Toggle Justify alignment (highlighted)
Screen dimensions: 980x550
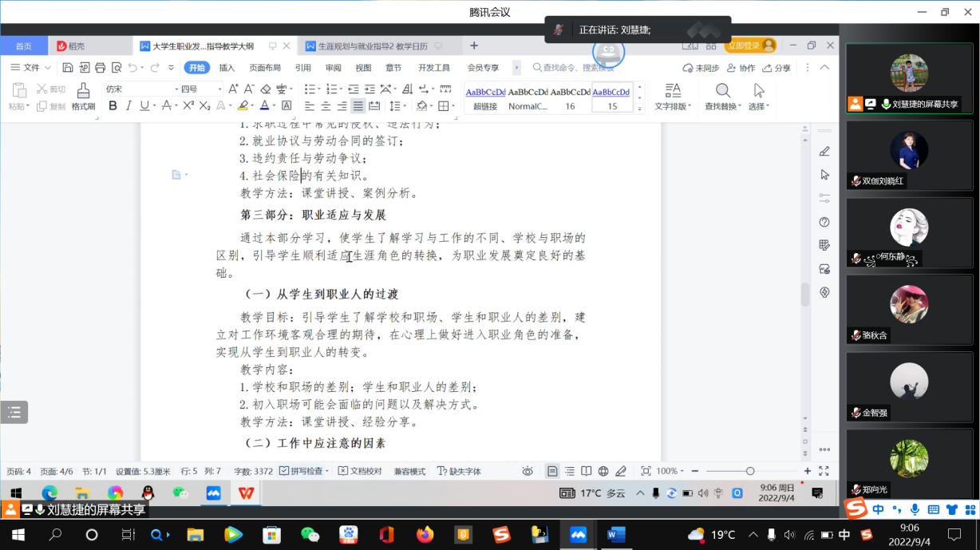pyautogui.click(x=359, y=105)
